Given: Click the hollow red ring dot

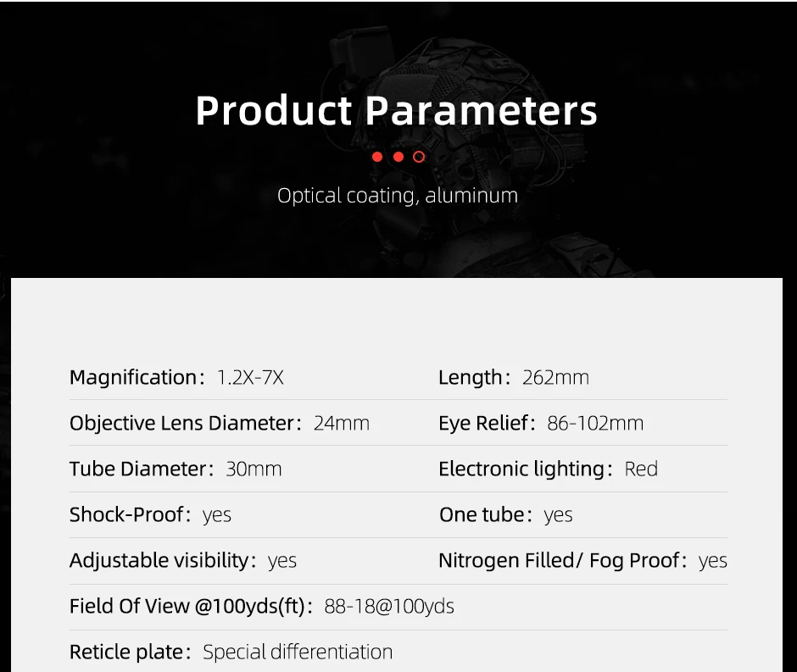Looking at the screenshot, I should [x=419, y=157].
